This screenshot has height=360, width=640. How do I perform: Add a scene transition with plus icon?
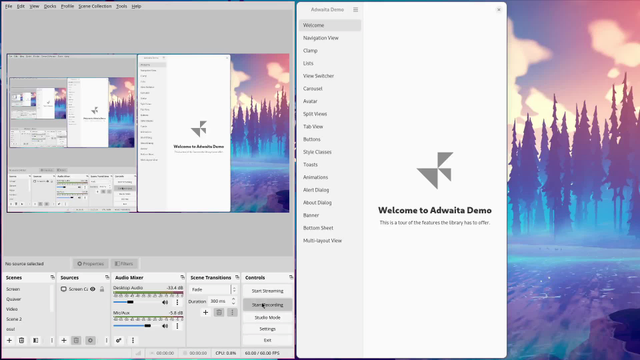coord(205,313)
